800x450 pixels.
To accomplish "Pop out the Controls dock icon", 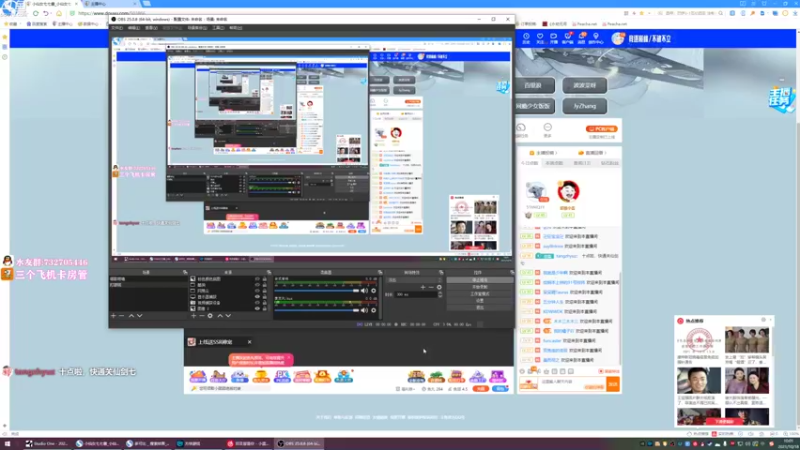I will 512,272.
